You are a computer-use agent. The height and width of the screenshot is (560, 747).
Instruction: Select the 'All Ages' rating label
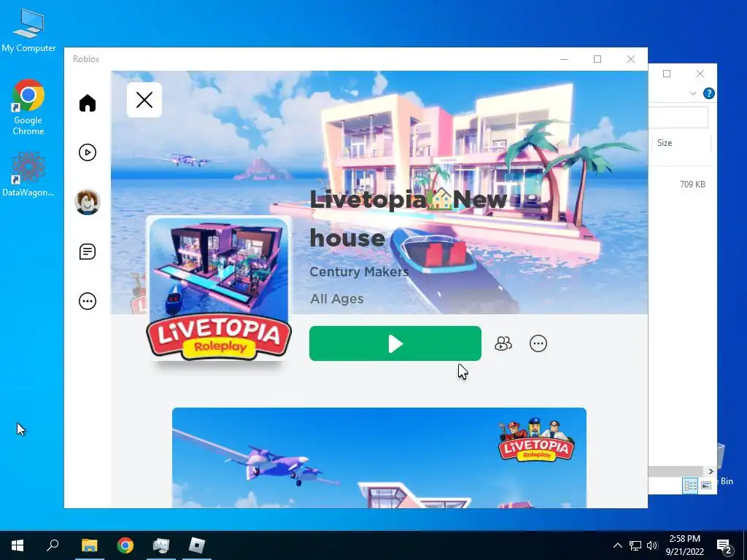pos(337,298)
